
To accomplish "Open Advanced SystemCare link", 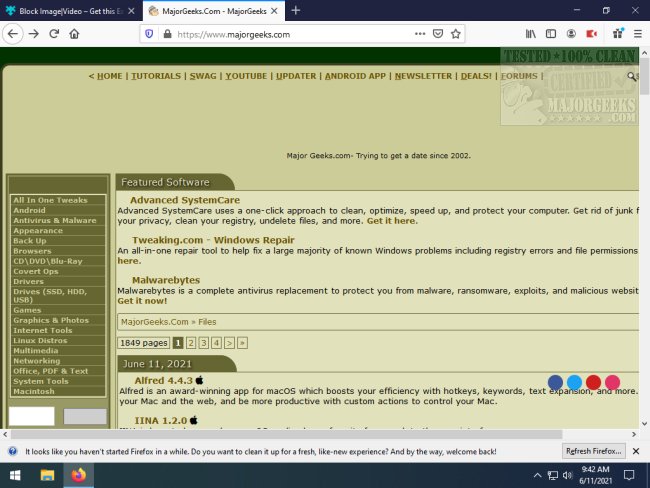I will point(185,200).
